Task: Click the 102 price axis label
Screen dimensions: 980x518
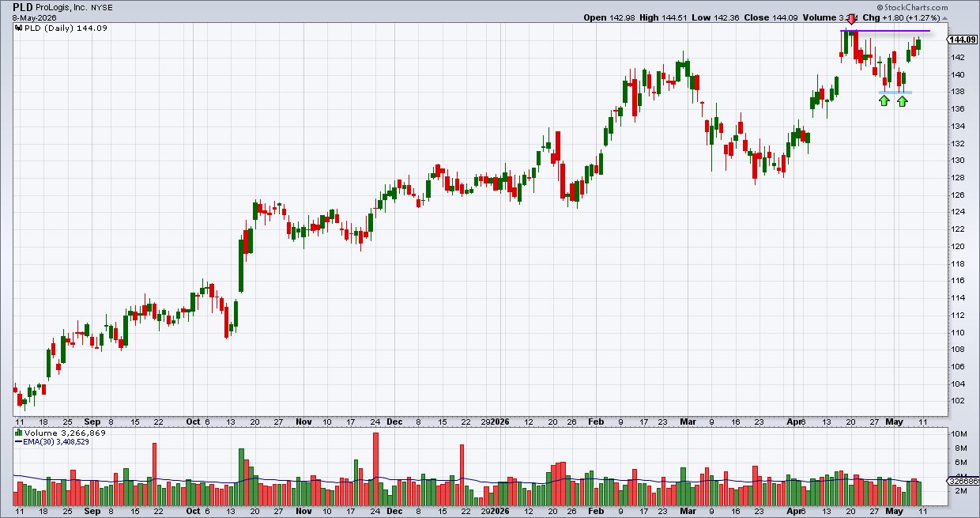Action: (958, 400)
